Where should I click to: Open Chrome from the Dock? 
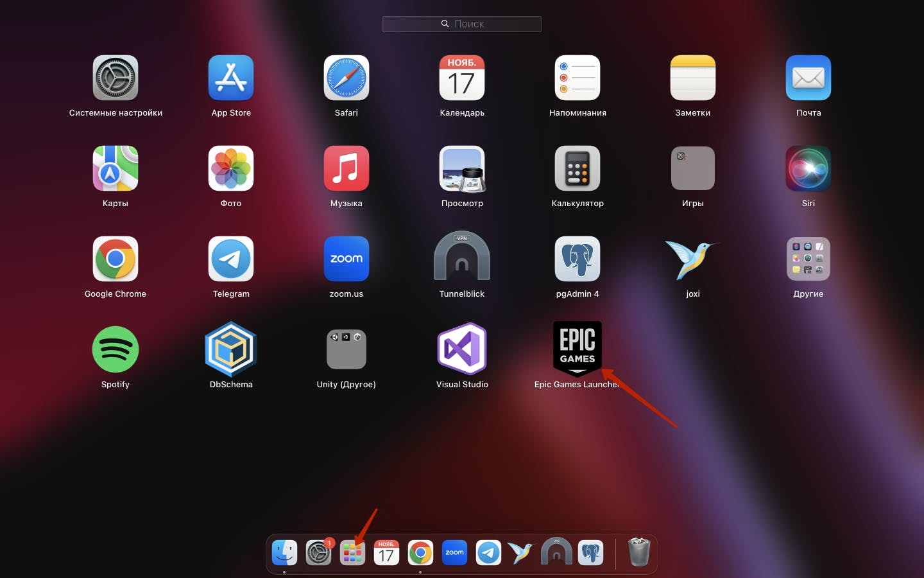click(420, 552)
